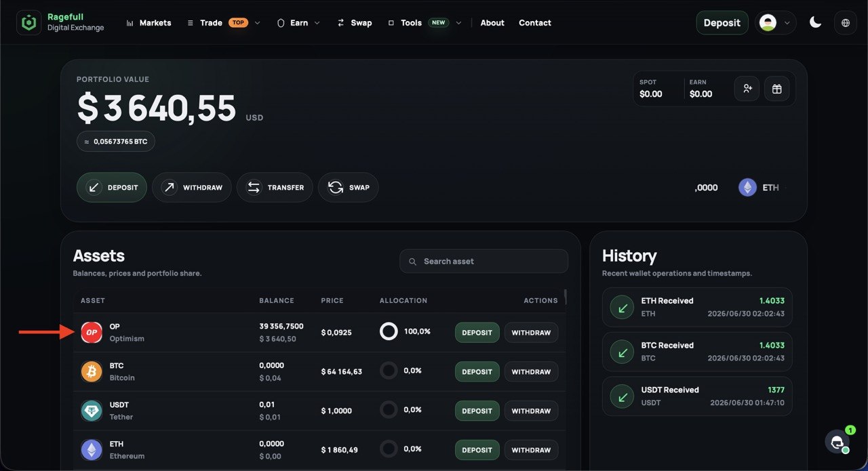Viewport: 868px width, 471px height.
Task: Deposit into the BTC asset
Action: tap(477, 371)
